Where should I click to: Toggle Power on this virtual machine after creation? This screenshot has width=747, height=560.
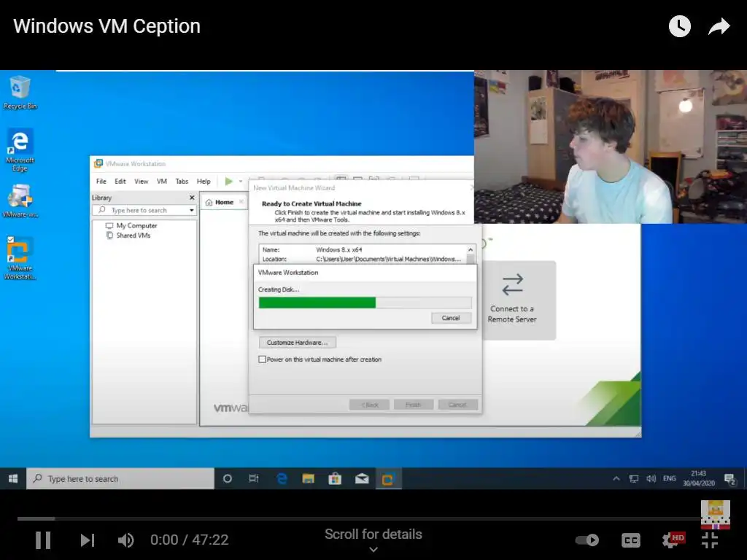[x=262, y=359]
